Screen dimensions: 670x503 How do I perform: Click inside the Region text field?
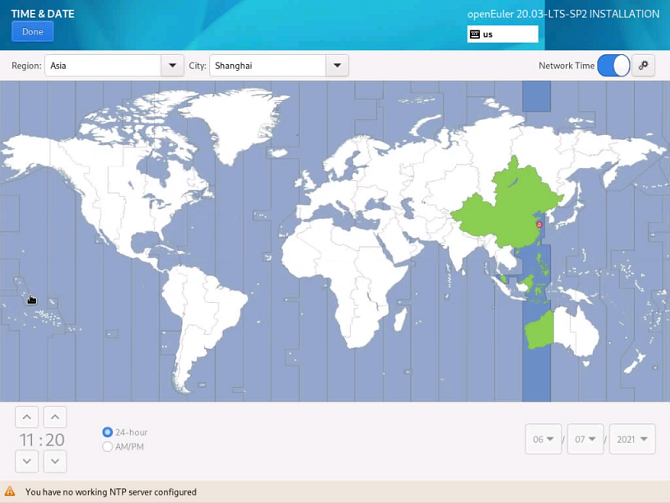(x=102, y=66)
